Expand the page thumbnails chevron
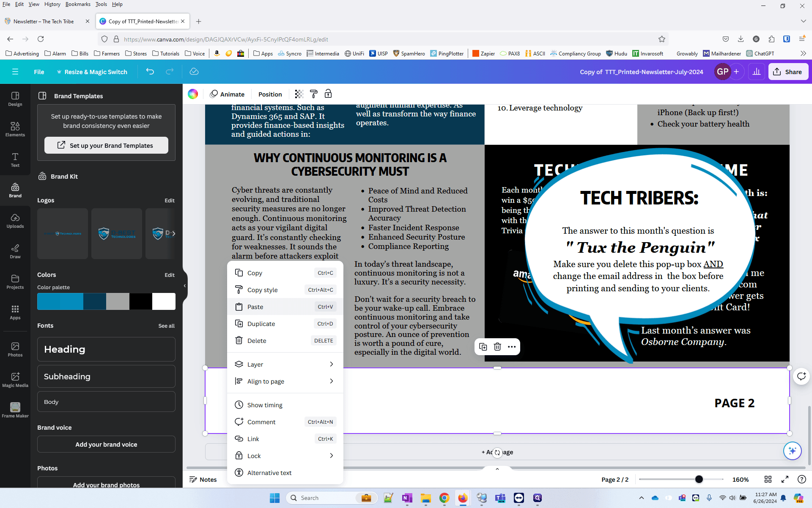Viewport: 812px width, 508px height. point(497,469)
